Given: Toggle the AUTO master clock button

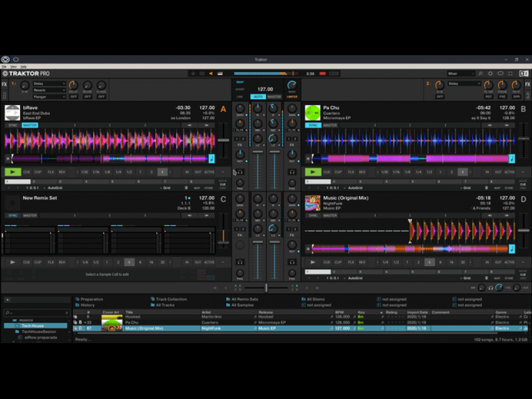Looking at the screenshot, I should tap(258, 96).
